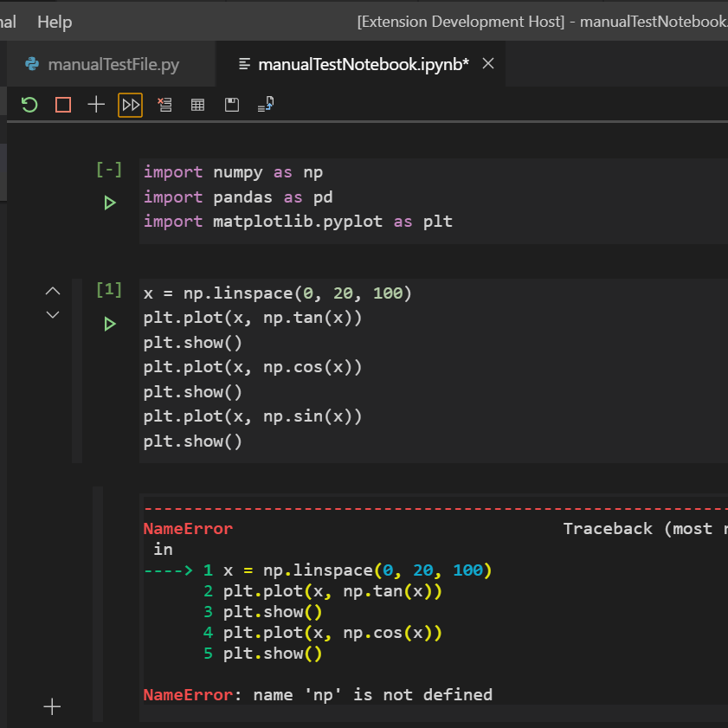Viewport: 728px width, 728px height.
Task: Export the notebook using the rightmost toolbar icon
Action: tap(264, 104)
